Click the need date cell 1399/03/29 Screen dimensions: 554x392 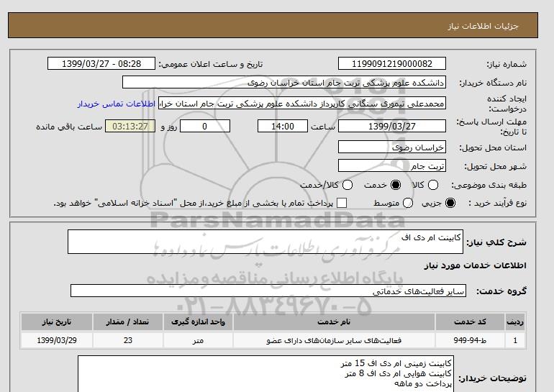[x=57, y=340]
